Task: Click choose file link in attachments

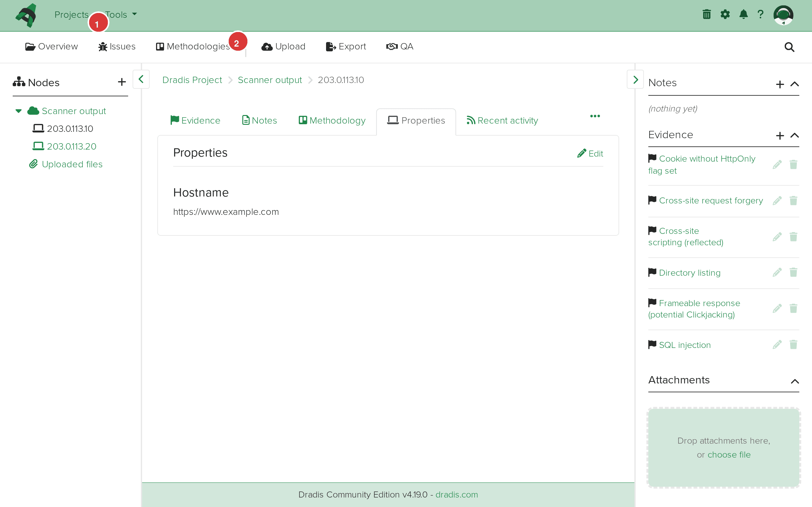Action: pos(729,455)
